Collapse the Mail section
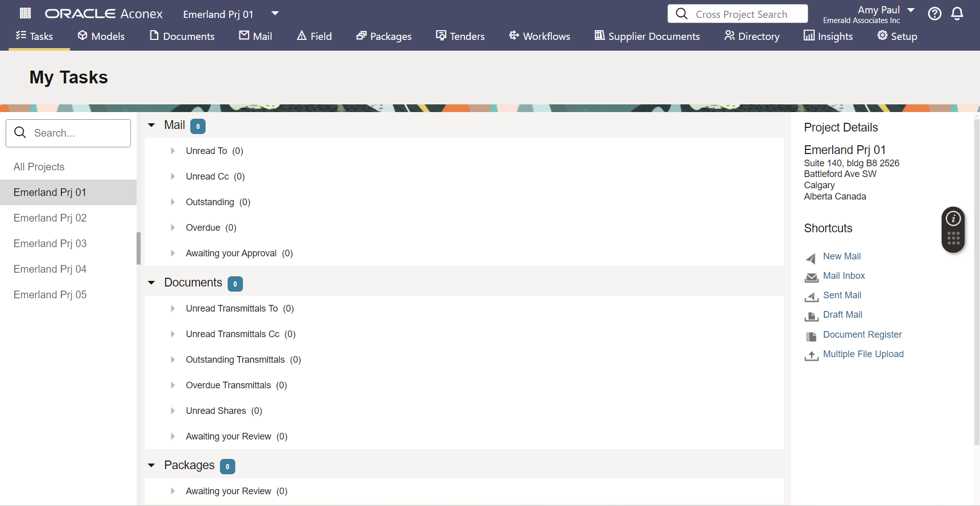Screen dimensions: 980x506 (x=151, y=125)
